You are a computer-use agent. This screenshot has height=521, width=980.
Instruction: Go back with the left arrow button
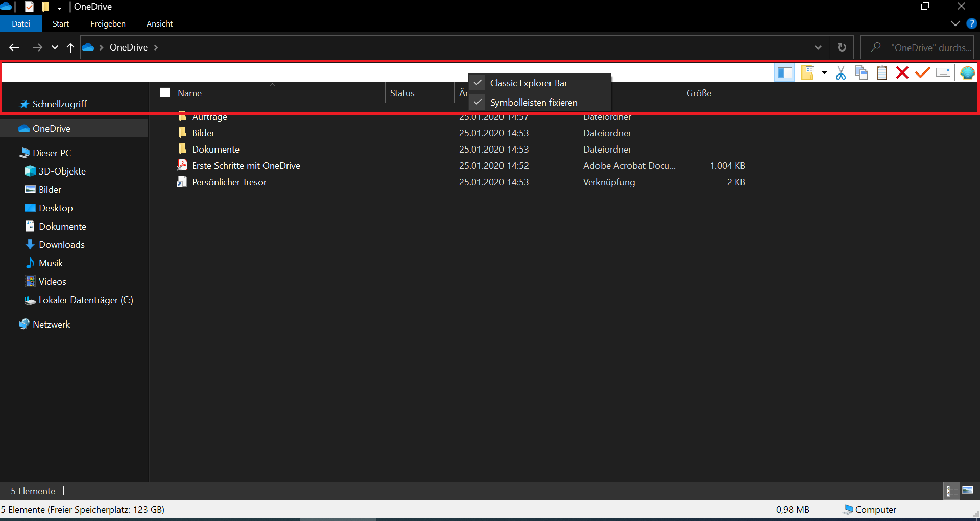tap(14, 47)
